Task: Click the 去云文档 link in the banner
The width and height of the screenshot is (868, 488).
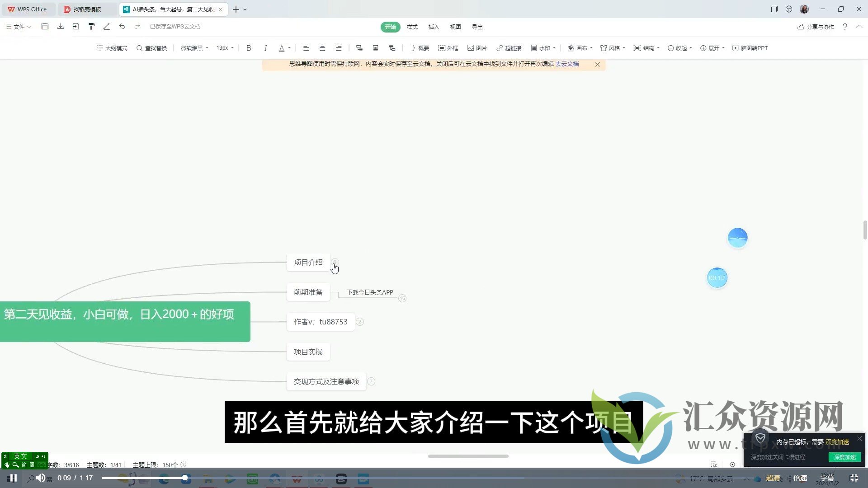Action: [567, 64]
